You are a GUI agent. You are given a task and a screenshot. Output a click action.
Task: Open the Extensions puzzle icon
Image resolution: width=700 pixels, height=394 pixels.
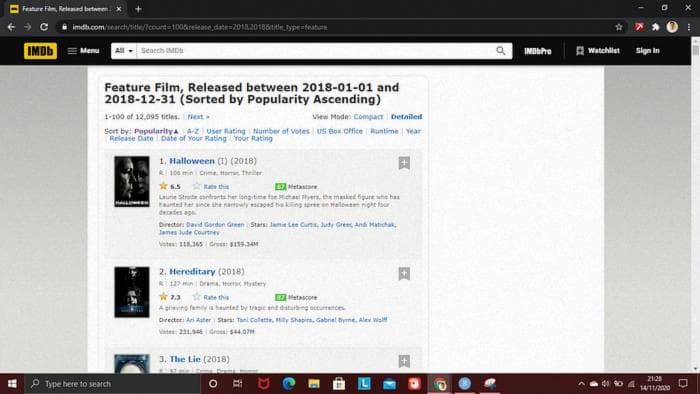655,27
